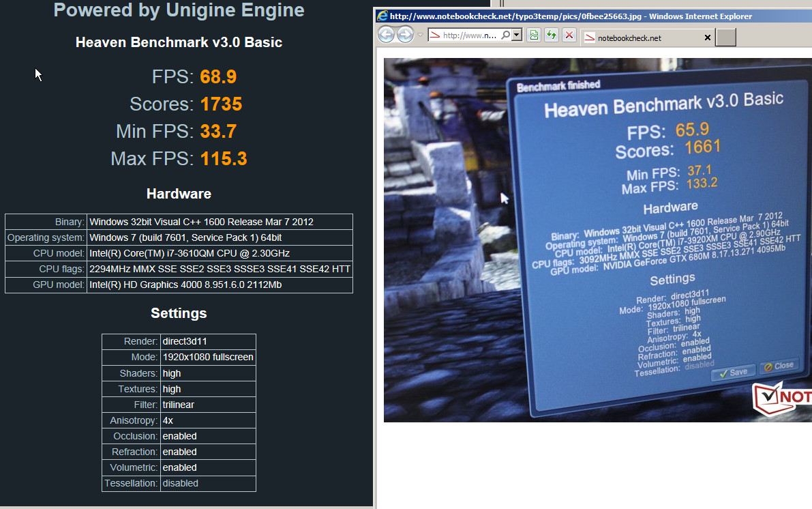Image resolution: width=812 pixels, height=509 pixels.
Task: Click the Min FPS value 33.7
Action: click(x=218, y=131)
